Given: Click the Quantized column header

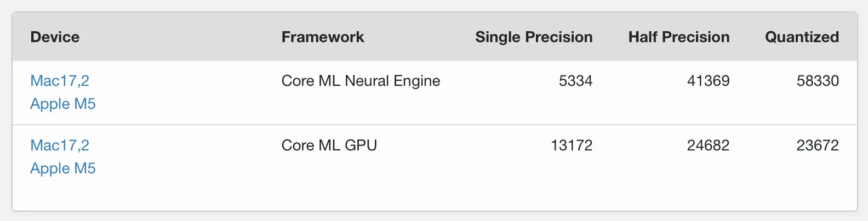Looking at the screenshot, I should pyautogui.click(x=802, y=37).
